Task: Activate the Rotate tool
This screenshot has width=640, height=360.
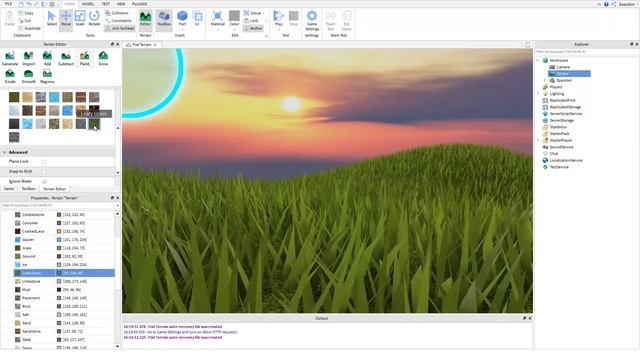Action: click(x=94, y=19)
